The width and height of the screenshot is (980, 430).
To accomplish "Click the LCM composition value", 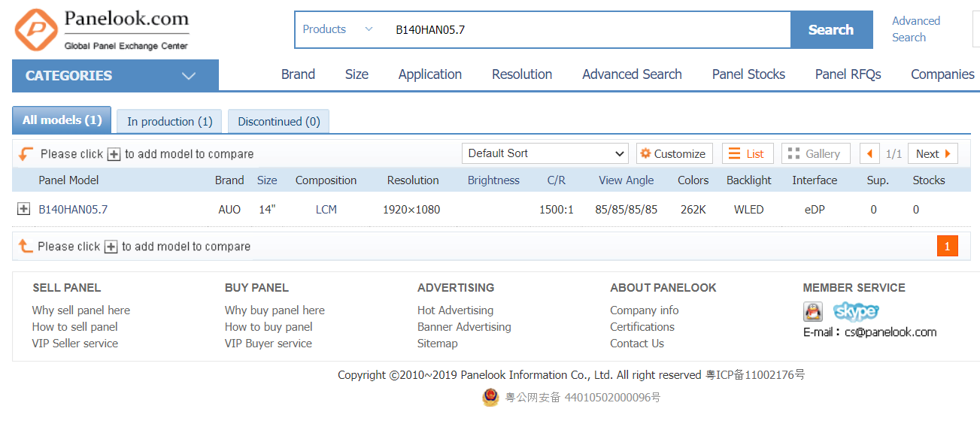I will (326, 210).
